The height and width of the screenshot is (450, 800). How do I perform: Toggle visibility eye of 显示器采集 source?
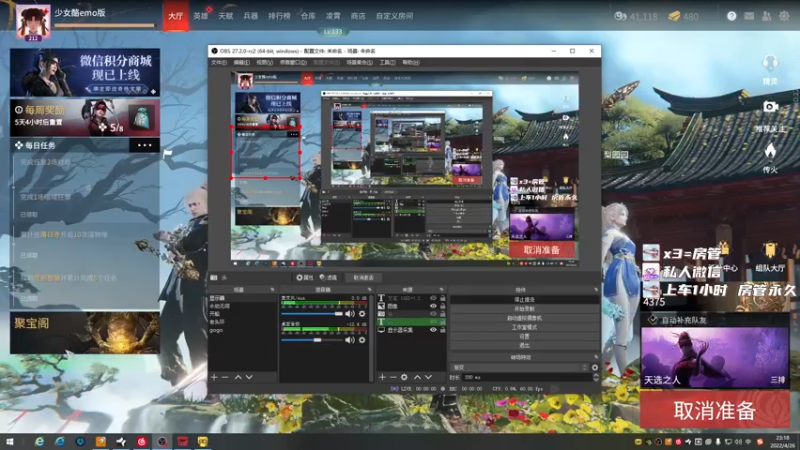[433, 330]
